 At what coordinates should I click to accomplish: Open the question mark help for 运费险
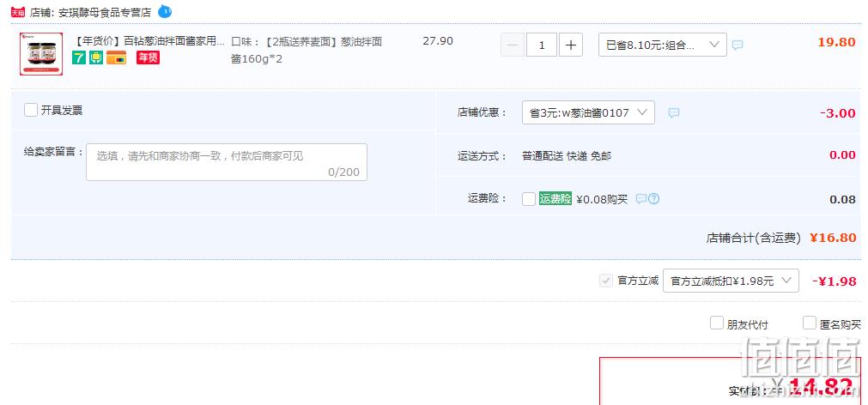coord(653,198)
